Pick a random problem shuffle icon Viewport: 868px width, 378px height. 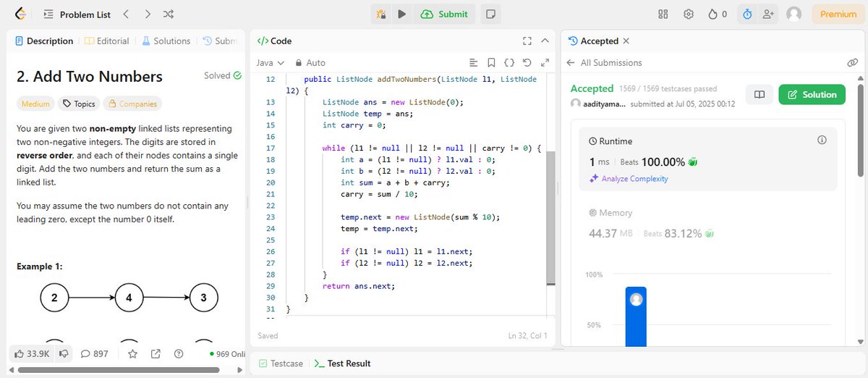[169, 14]
